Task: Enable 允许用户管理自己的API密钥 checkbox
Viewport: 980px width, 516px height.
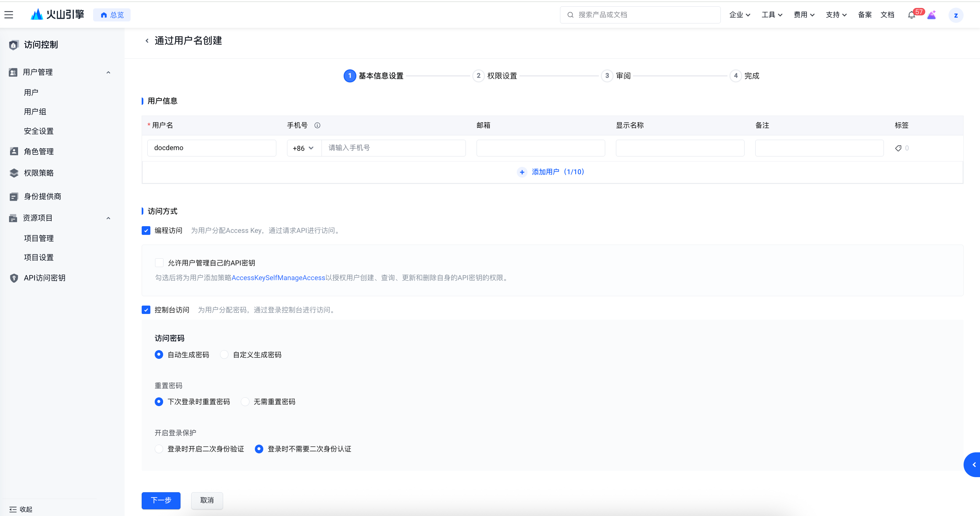Action: pos(159,263)
